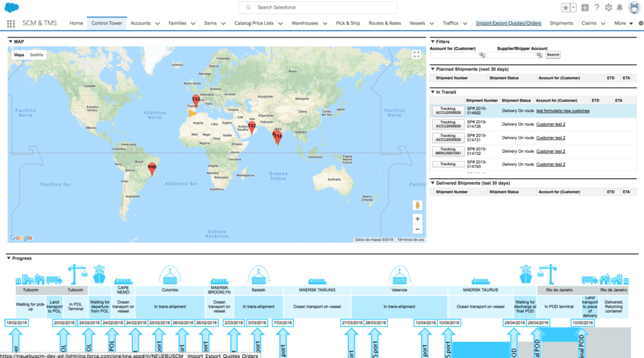Expand the Accounts tab dropdown arrow
644x358 pixels.
coord(158,24)
